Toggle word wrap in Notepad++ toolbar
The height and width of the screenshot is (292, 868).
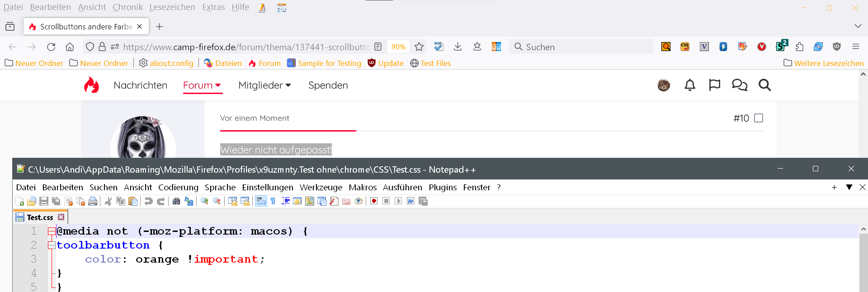coord(261,201)
